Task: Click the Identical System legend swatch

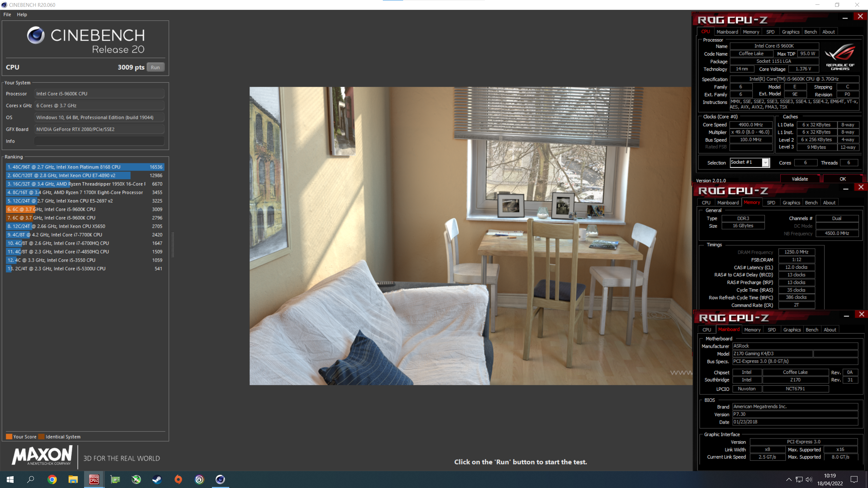Action: (41, 436)
